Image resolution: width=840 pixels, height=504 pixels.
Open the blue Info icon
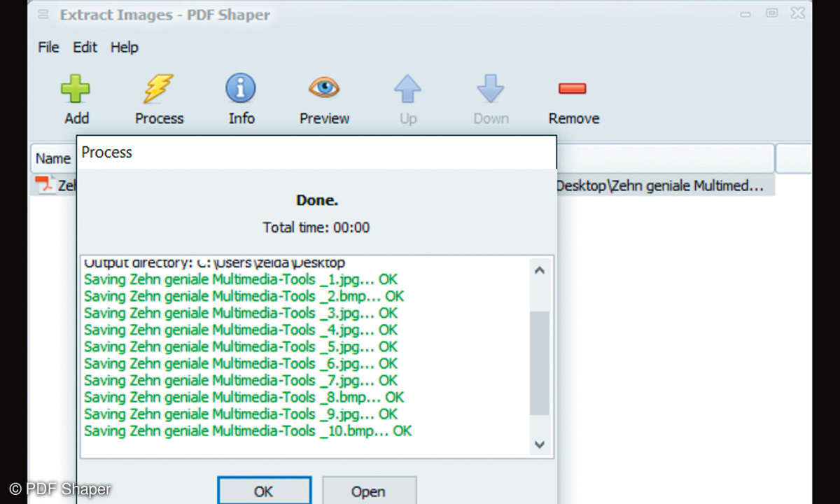241,89
